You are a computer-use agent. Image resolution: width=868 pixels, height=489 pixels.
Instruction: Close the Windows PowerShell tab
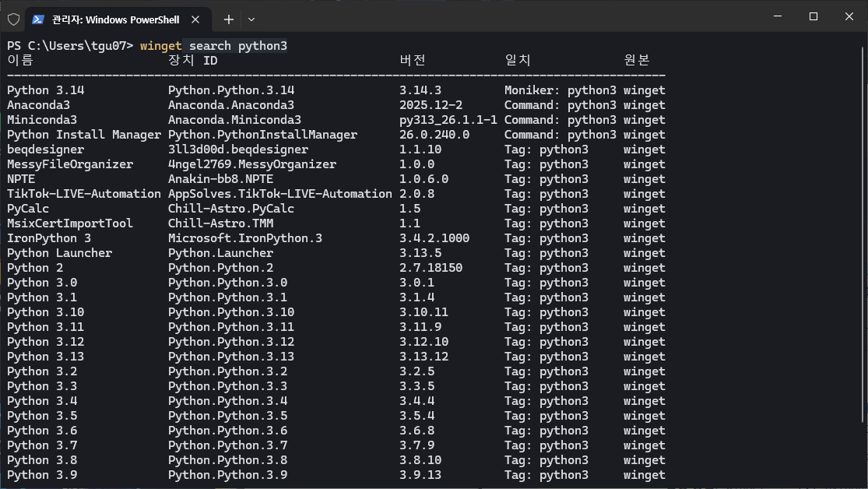[x=196, y=19]
